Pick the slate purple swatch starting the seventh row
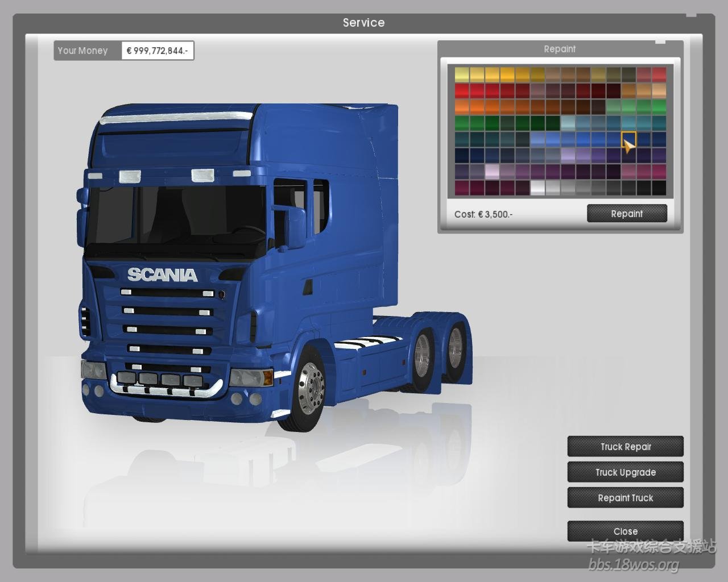The height and width of the screenshot is (582, 728). (x=462, y=171)
